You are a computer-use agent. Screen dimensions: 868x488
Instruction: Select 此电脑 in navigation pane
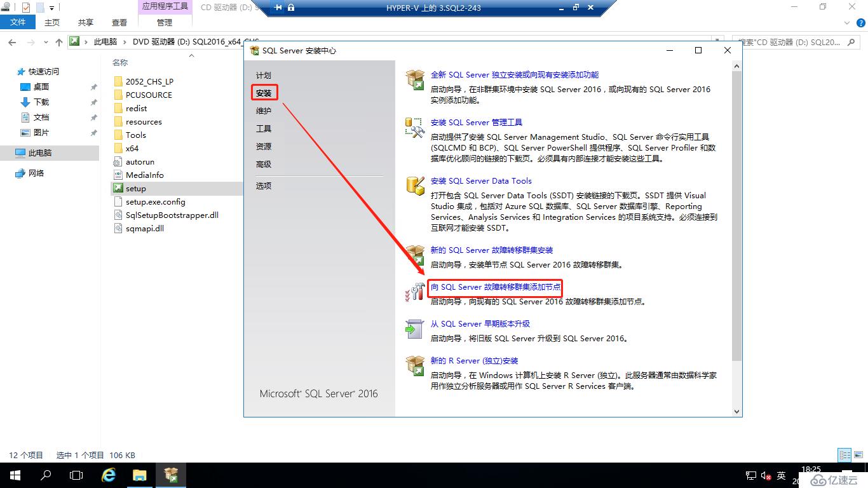(x=40, y=153)
